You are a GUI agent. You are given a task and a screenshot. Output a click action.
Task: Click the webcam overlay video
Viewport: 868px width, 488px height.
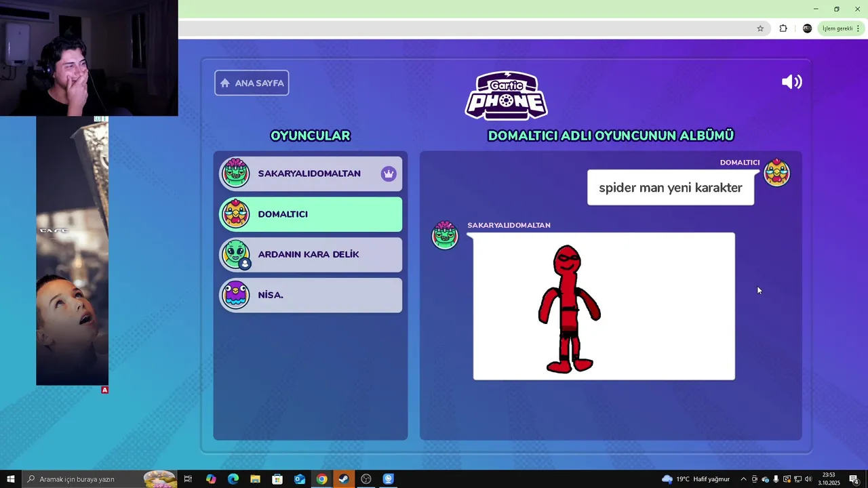click(x=89, y=58)
